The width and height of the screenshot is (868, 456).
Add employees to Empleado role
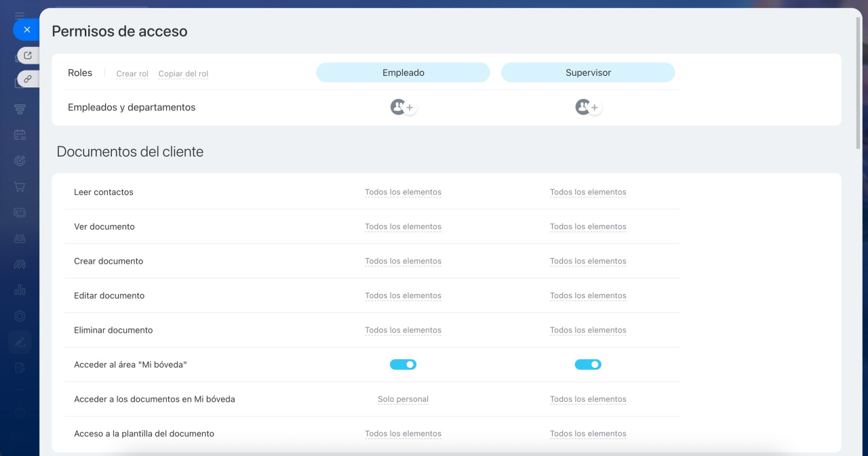pos(410,108)
